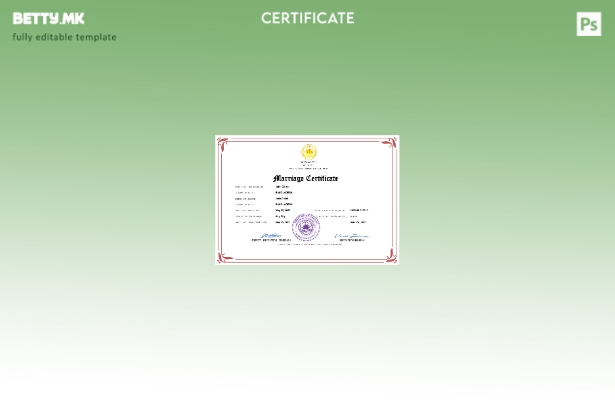Click the label beneath the left signature
Screen dimensions: 615x400
(271, 241)
